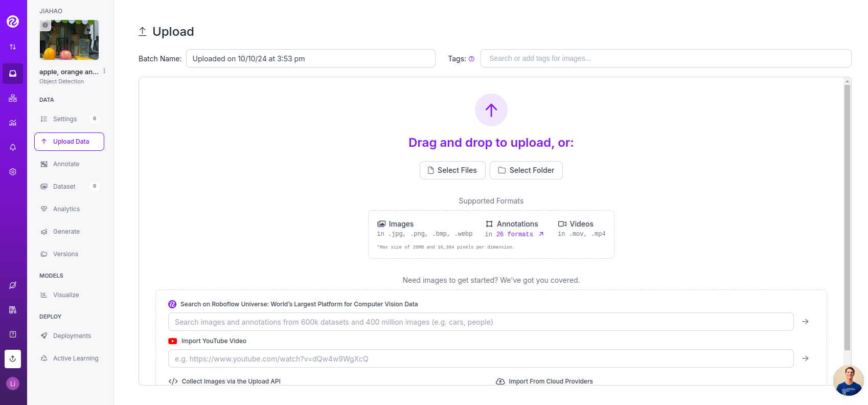Viewport: 868px width, 405px height.
Task: Open the support chat avatar bubble
Action: pos(849,380)
